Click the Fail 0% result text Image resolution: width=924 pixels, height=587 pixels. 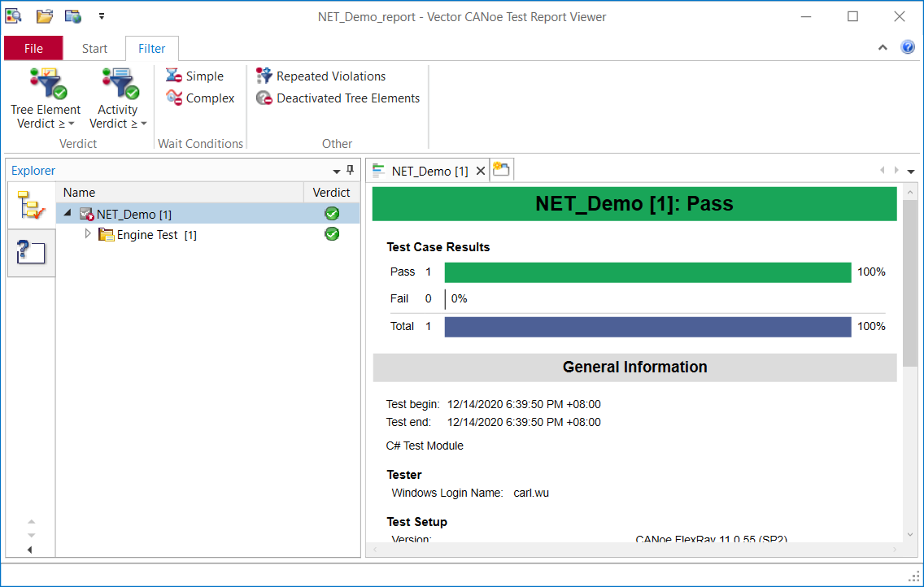[x=459, y=299]
